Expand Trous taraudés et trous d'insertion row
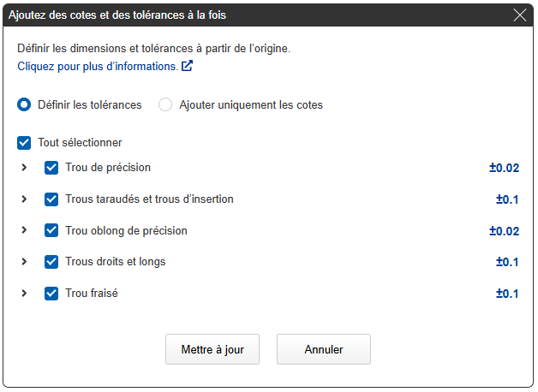This screenshot has width=538, height=392. click(x=25, y=199)
